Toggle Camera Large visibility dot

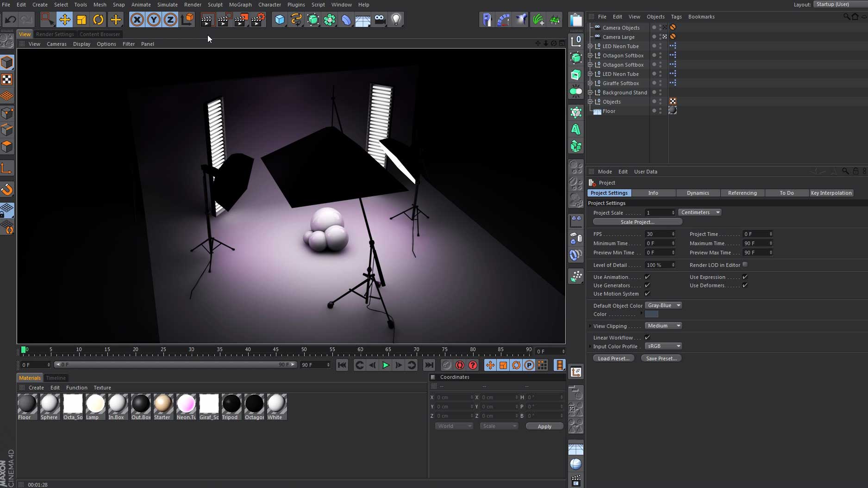pyautogui.click(x=653, y=37)
